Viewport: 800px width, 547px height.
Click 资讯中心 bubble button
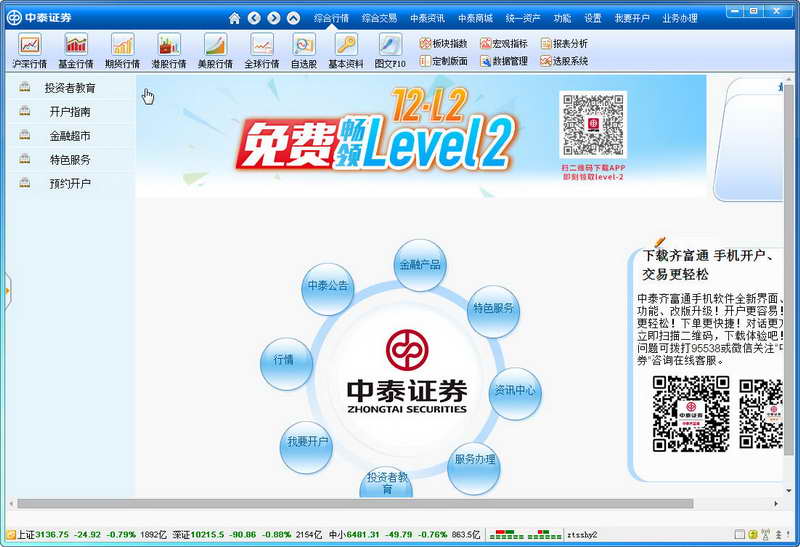tap(515, 393)
